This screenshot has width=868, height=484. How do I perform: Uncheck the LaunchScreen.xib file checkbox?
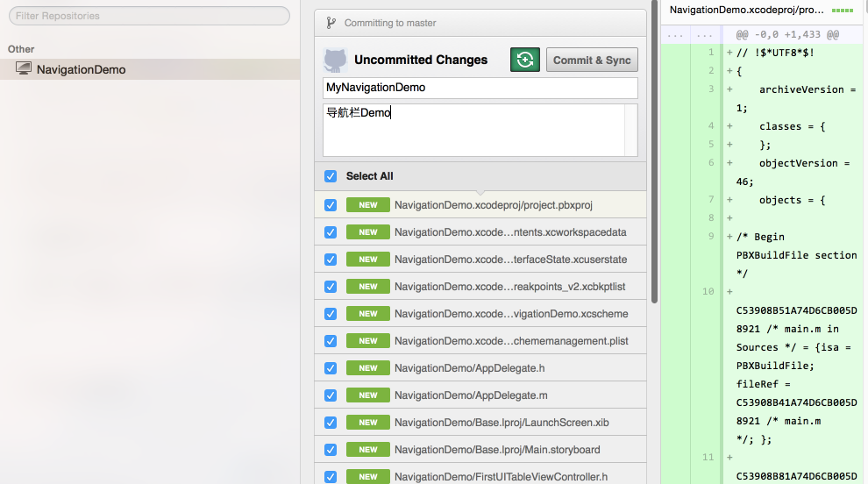[x=331, y=423]
